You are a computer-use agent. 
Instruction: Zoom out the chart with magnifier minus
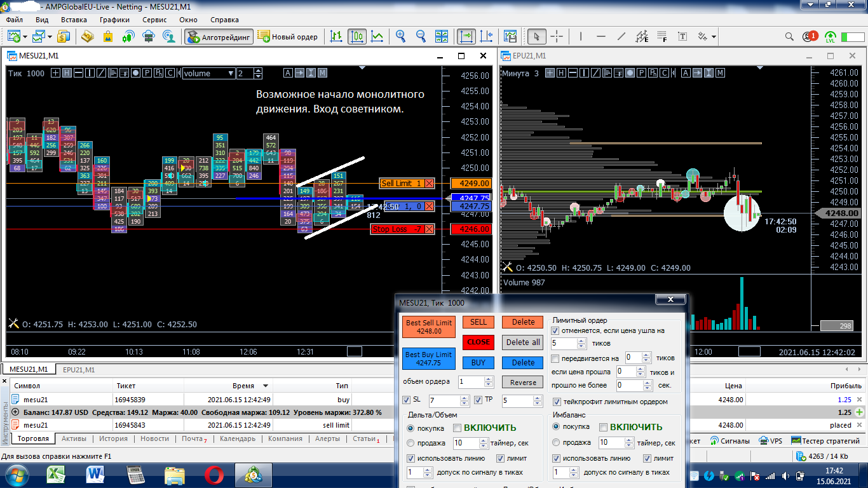[421, 37]
